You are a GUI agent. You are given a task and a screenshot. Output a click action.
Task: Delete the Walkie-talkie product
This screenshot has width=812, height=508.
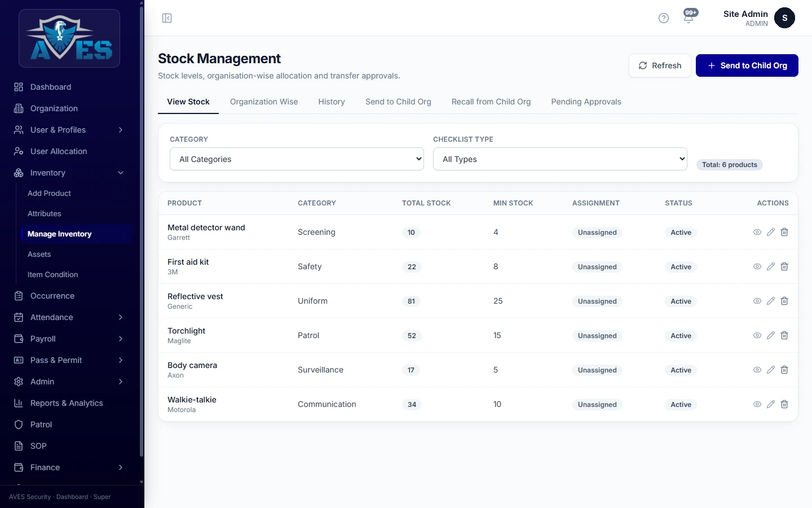(x=784, y=404)
